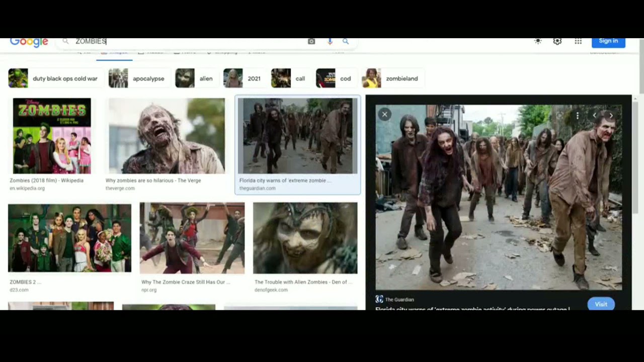Click 'Why The Zombie Craze Still Has Our' caption
Screen dimensions: 644x362
tap(186, 282)
